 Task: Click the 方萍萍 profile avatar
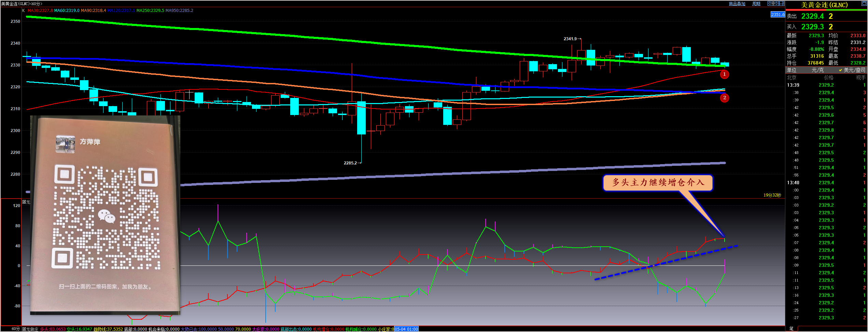[x=65, y=144]
